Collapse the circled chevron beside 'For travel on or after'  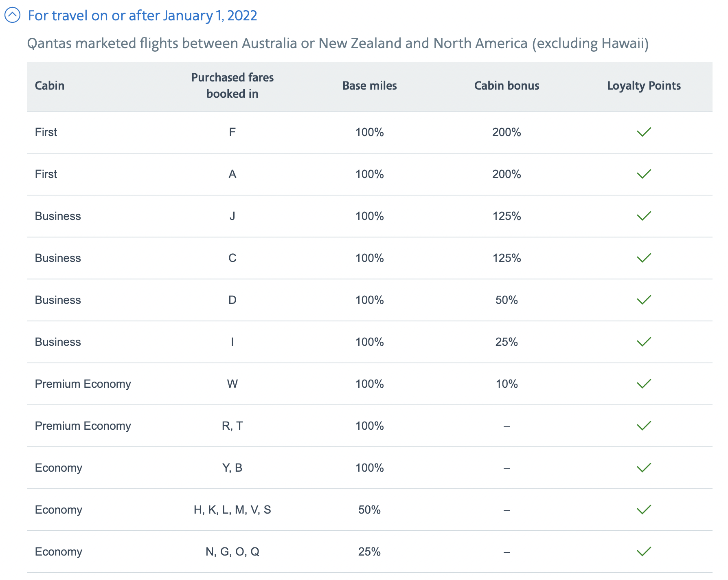point(12,15)
